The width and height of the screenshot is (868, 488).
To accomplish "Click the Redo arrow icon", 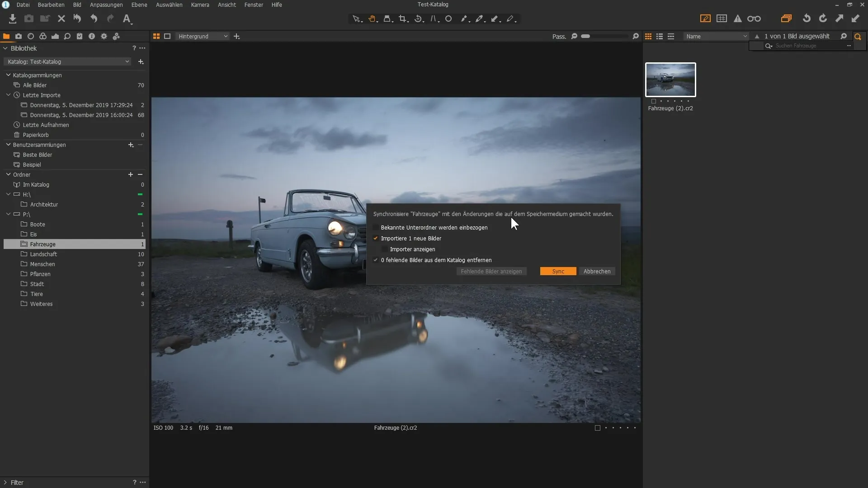I will [x=110, y=19].
